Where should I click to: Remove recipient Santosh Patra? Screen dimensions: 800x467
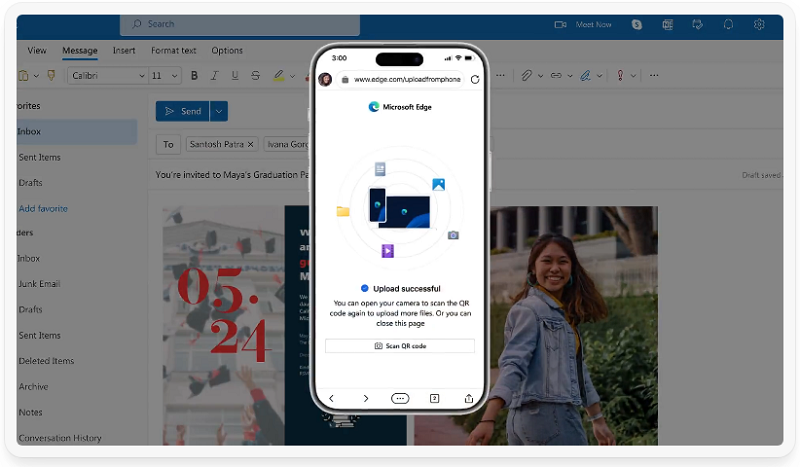[250, 144]
